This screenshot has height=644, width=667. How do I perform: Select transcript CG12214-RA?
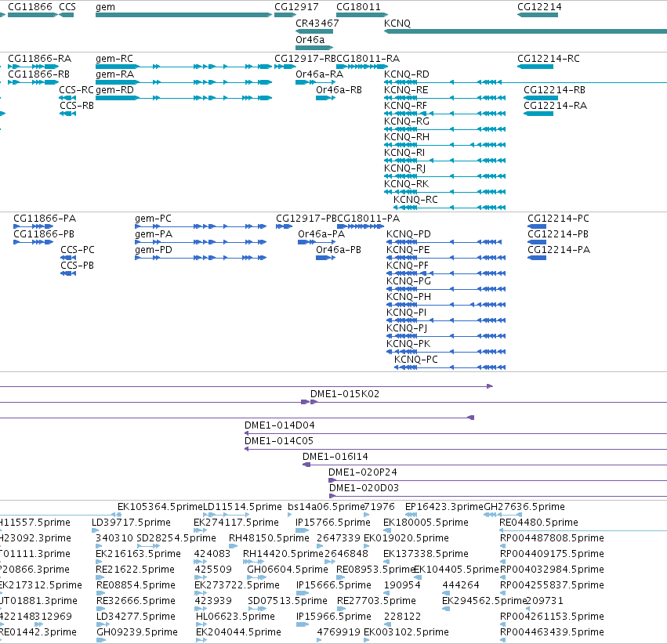pyautogui.click(x=538, y=114)
